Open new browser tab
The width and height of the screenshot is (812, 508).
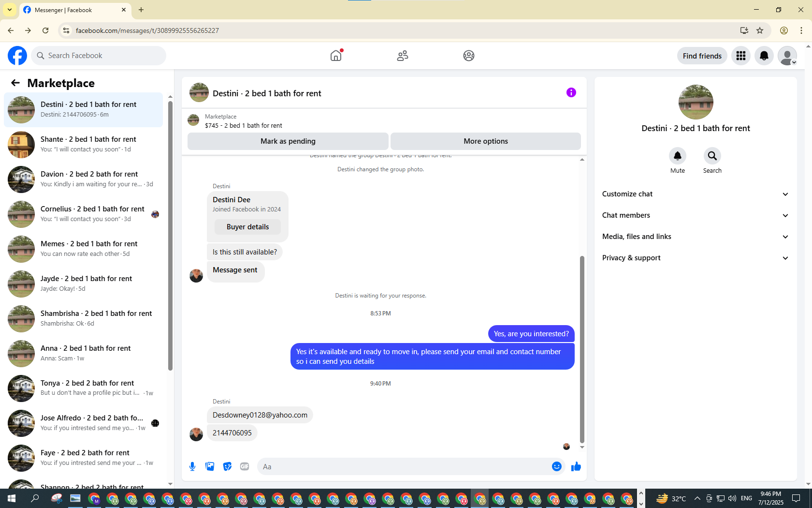point(141,10)
